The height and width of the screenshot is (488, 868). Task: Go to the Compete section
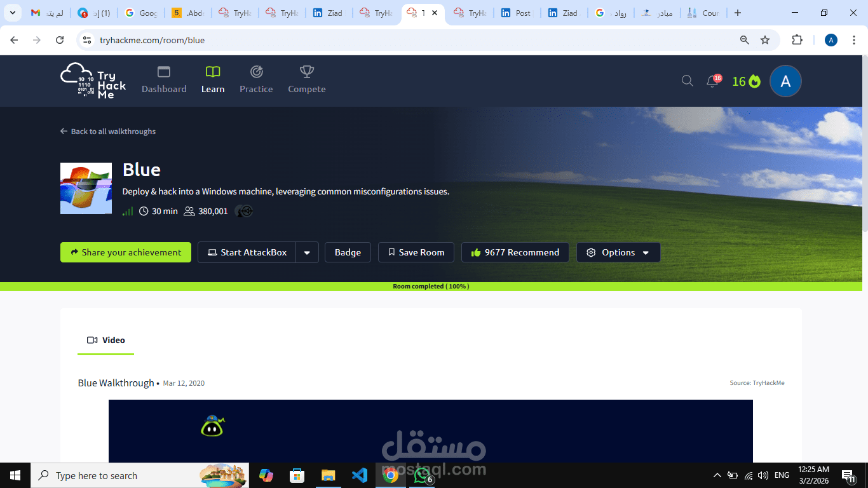pos(307,80)
